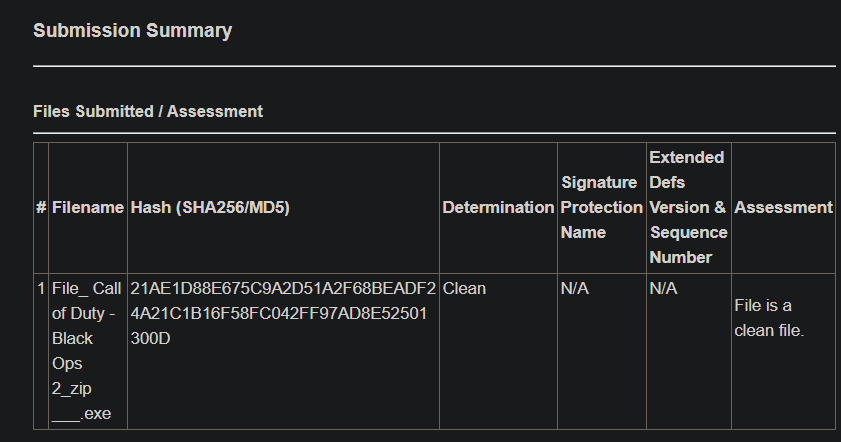
Task: Select the Clean determination value
Action: click(x=464, y=288)
